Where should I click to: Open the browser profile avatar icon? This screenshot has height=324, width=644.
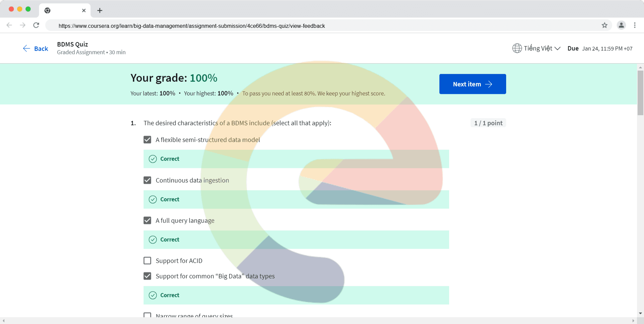coord(621,25)
